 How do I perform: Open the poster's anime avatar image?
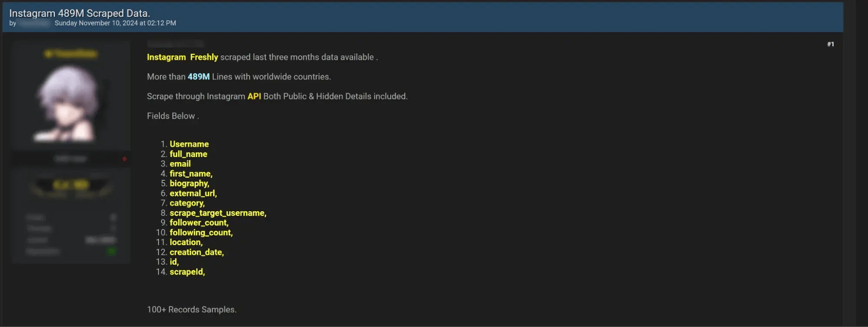(x=67, y=104)
